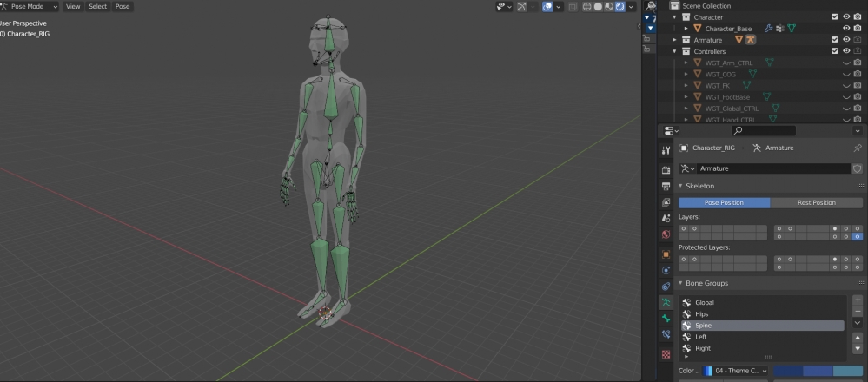Image resolution: width=868 pixels, height=382 pixels.
Task: Open the viewport shading options dropdown
Action: tap(632, 7)
